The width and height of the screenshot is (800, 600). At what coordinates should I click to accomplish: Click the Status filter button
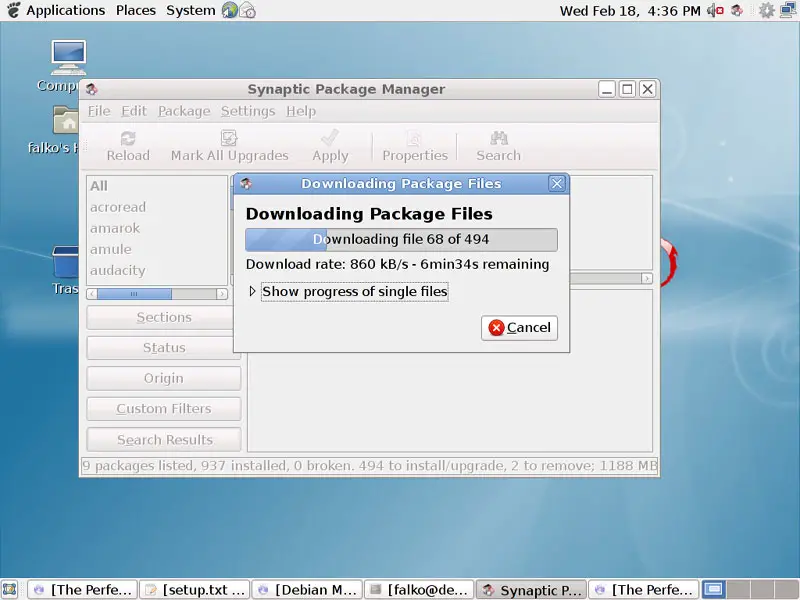(164, 348)
